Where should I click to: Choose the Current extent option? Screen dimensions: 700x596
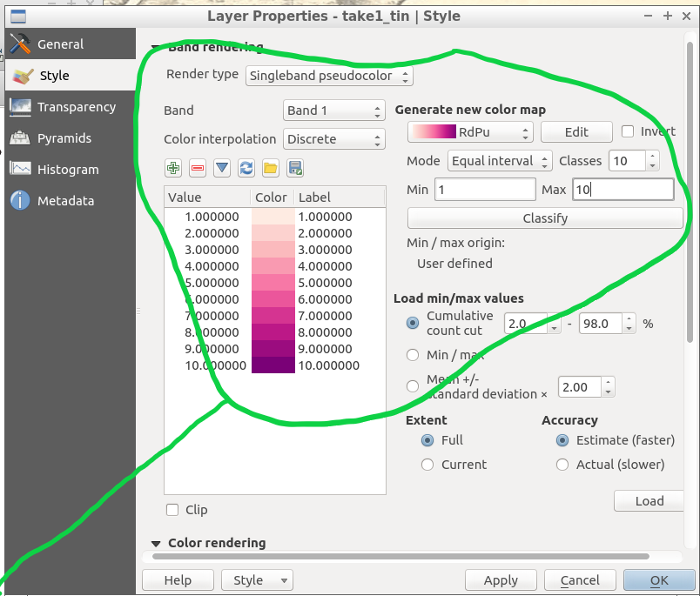tap(427, 465)
